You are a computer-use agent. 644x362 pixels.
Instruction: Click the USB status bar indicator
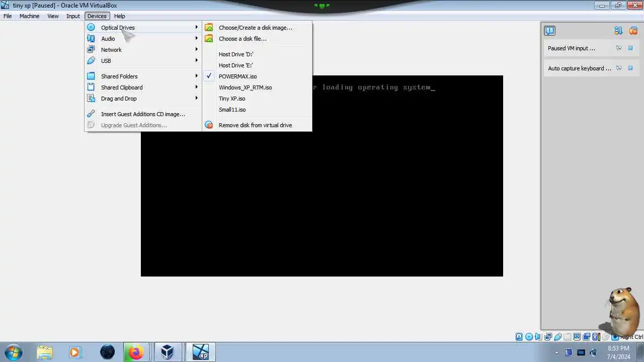coord(557,337)
